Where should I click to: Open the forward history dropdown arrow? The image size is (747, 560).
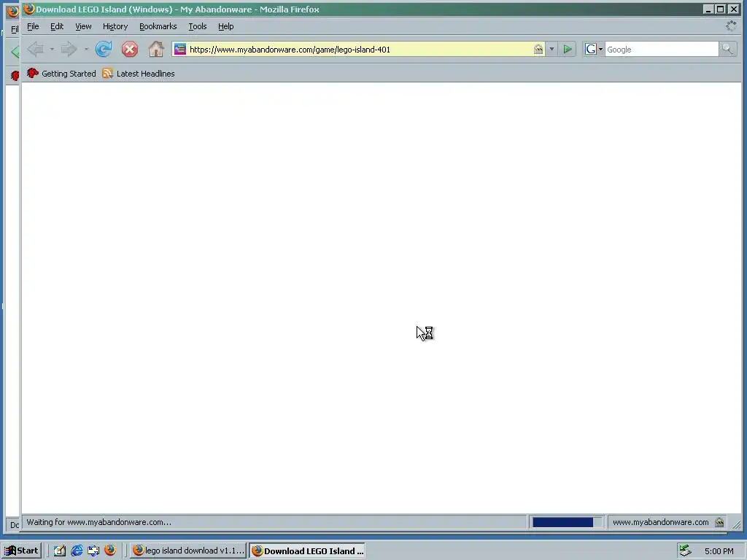point(86,49)
